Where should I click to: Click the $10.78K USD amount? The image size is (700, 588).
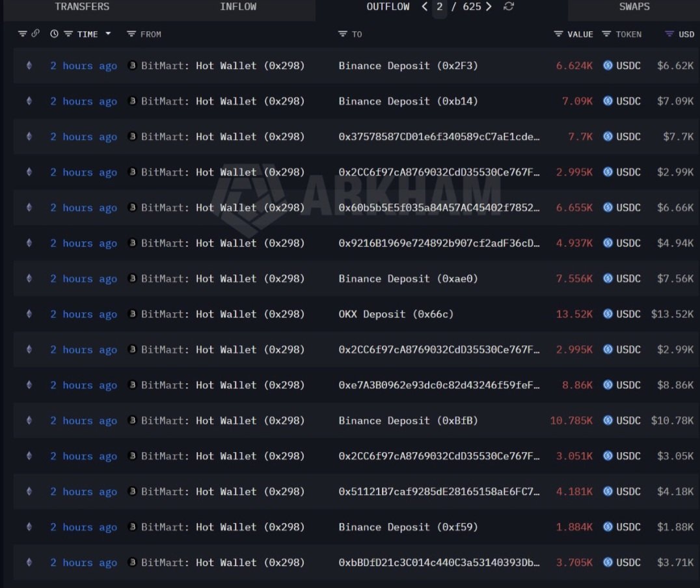click(672, 421)
